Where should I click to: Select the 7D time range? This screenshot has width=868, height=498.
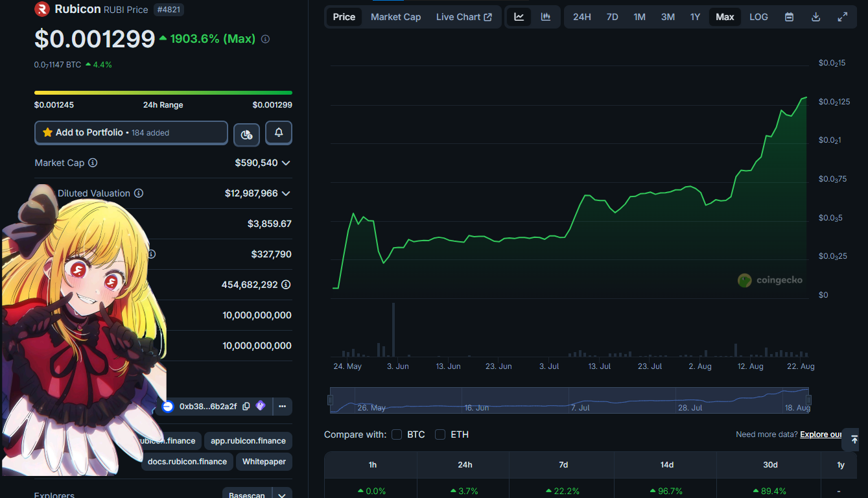pyautogui.click(x=612, y=17)
